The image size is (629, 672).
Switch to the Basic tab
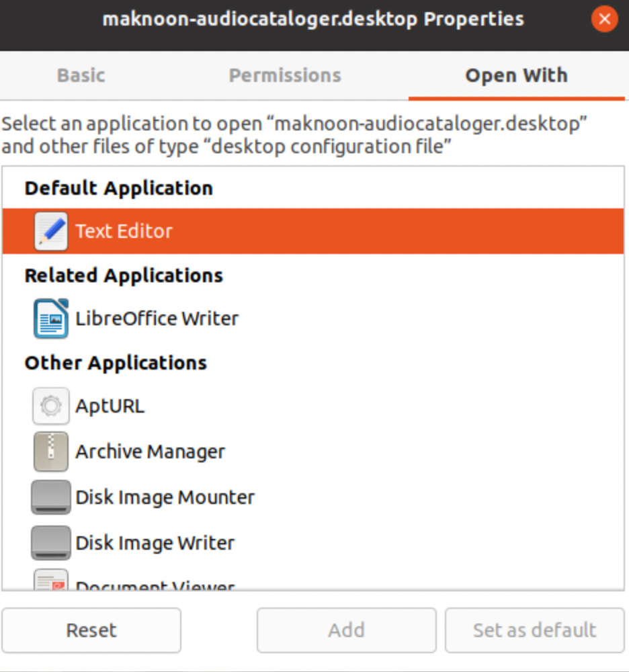click(81, 75)
